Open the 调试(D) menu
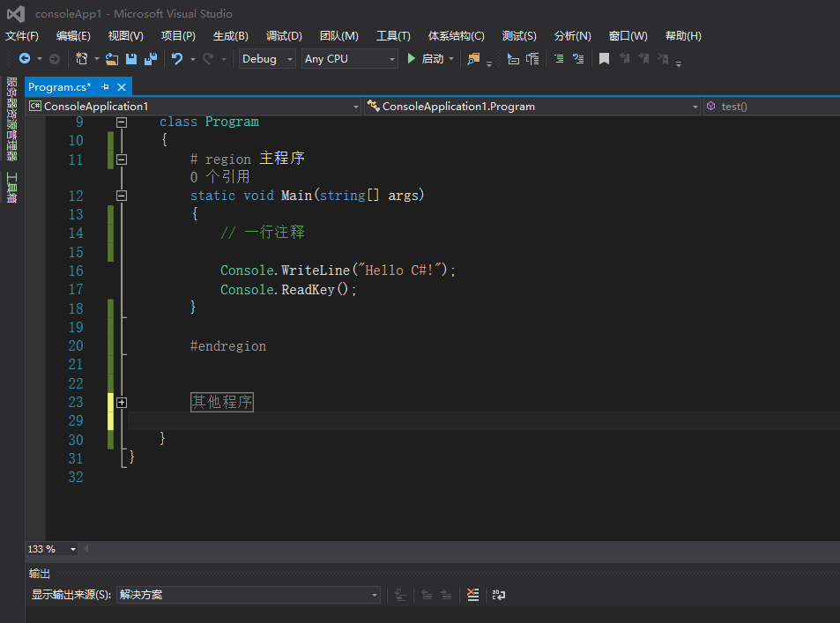Image resolution: width=840 pixels, height=623 pixels. [x=284, y=36]
